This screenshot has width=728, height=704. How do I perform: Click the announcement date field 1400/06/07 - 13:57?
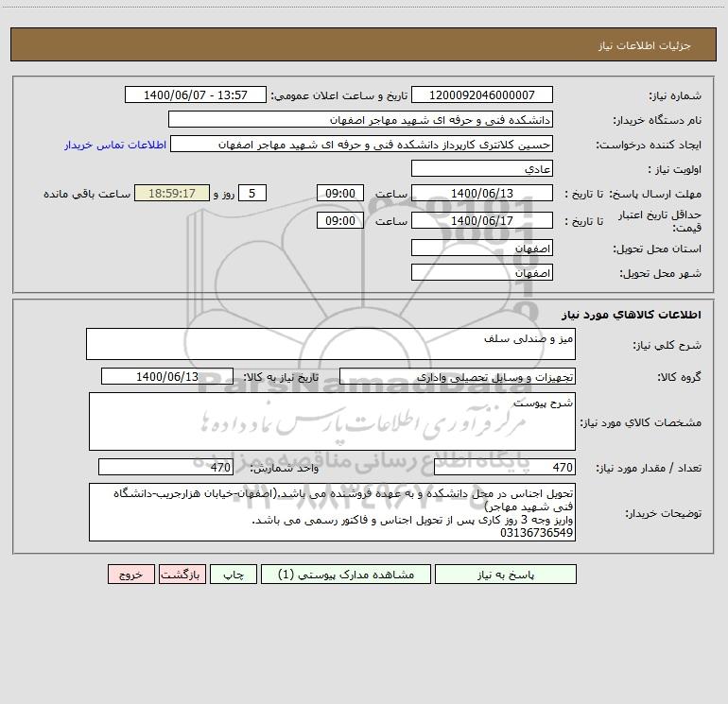[x=196, y=94]
